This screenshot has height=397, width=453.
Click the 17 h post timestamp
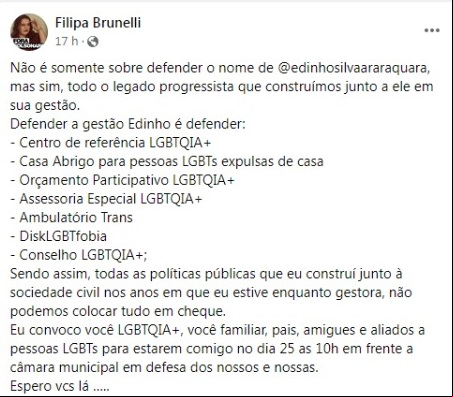click(x=66, y=41)
